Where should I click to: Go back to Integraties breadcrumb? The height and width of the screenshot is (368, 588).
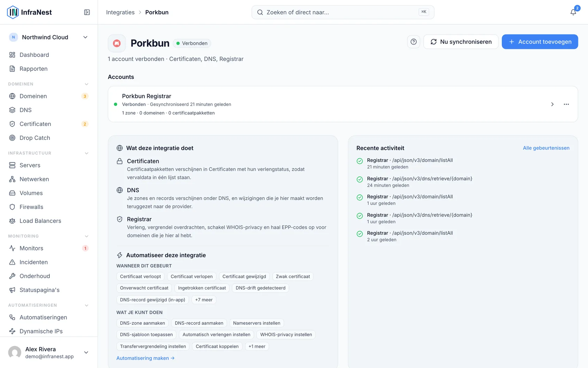pyautogui.click(x=120, y=12)
